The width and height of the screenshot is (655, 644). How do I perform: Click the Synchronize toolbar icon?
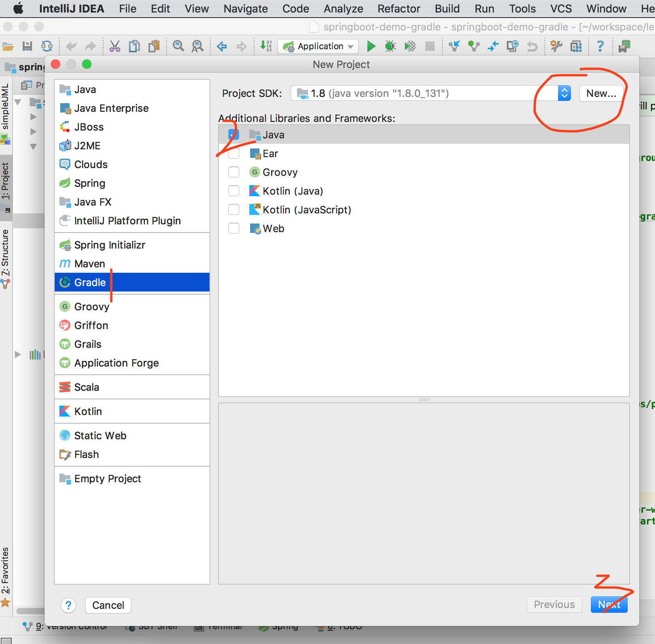[x=47, y=47]
